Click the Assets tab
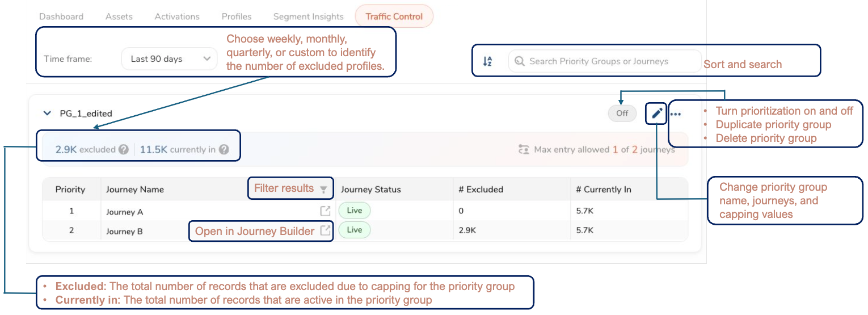Viewport: 868px width, 315px height. [119, 16]
